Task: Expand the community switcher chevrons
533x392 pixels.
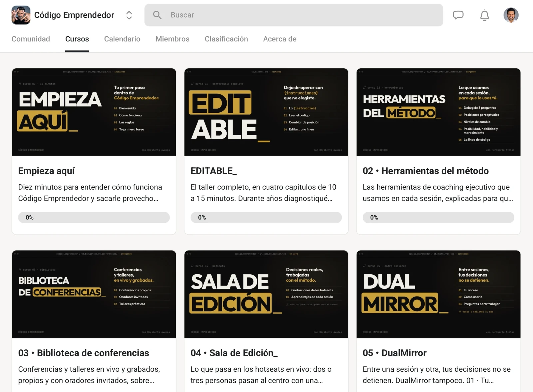Action: 129,15
